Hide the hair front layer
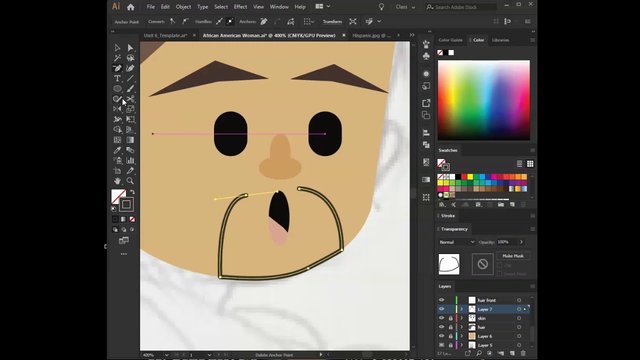Image resolution: width=640 pixels, height=360 pixels. [x=441, y=300]
